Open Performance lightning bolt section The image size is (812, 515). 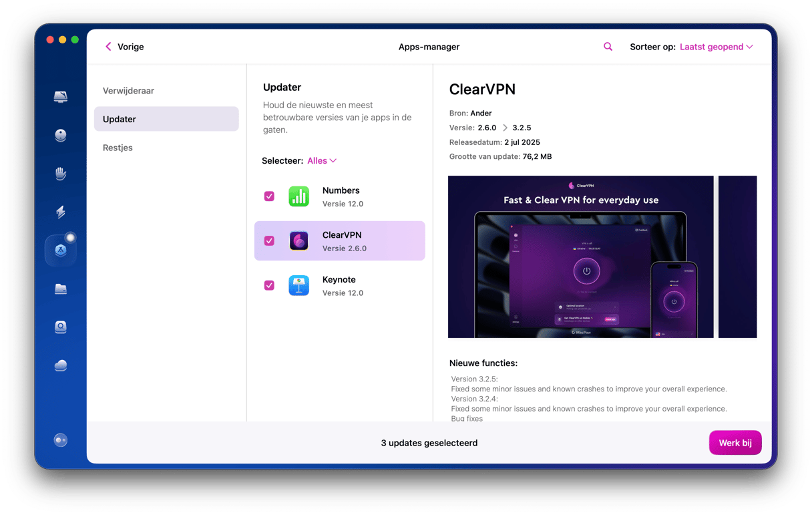(61, 212)
